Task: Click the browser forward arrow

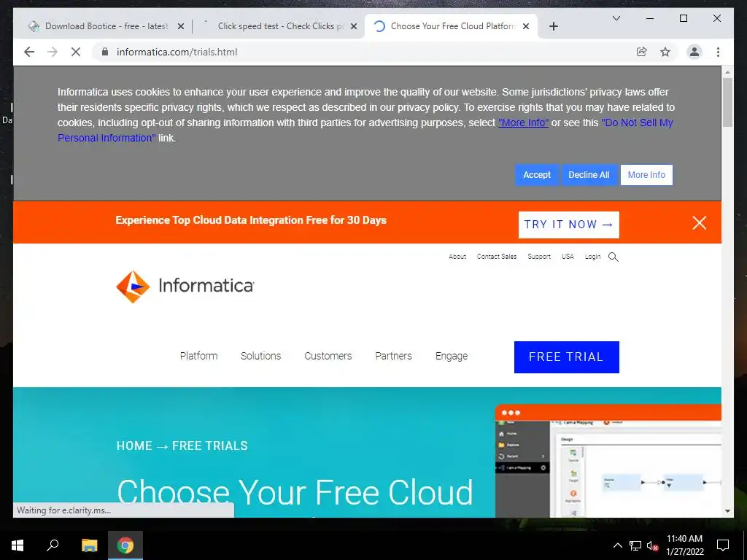Action: coord(53,52)
